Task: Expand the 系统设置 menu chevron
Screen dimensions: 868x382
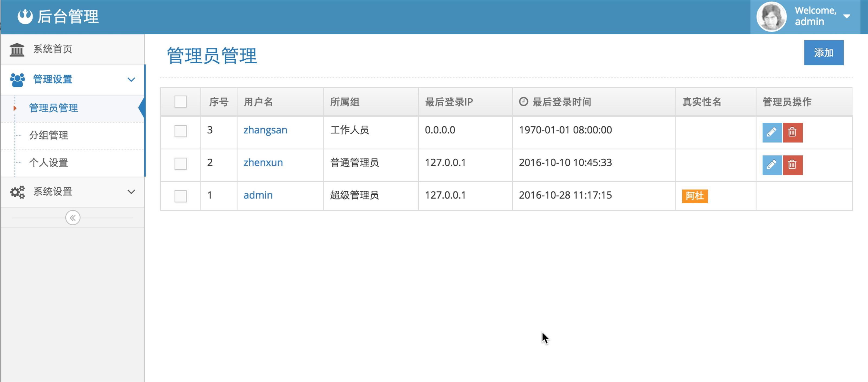Action: tap(131, 192)
